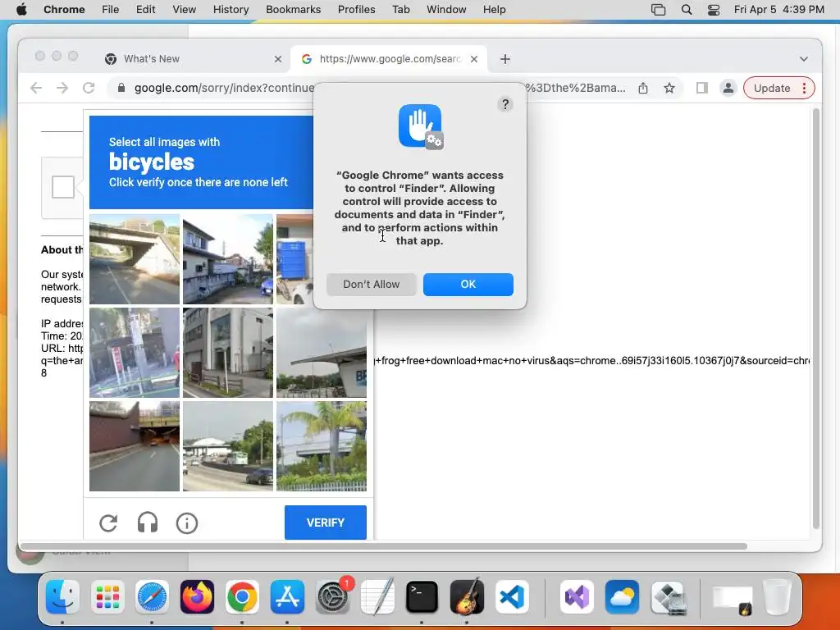Open Terminal from the Dock
The width and height of the screenshot is (840, 630).
[x=422, y=596]
